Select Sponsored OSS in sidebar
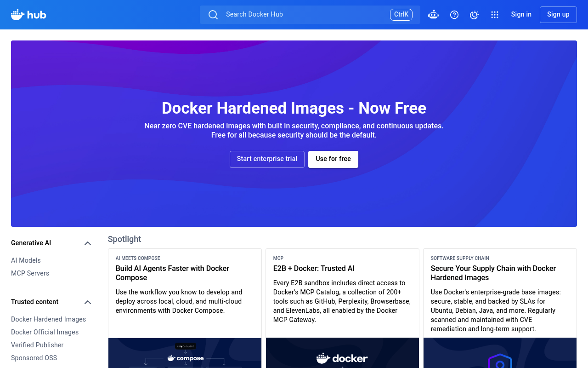Image resolution: width=588 pixels, height=368 pixels. tap(34, 358)
